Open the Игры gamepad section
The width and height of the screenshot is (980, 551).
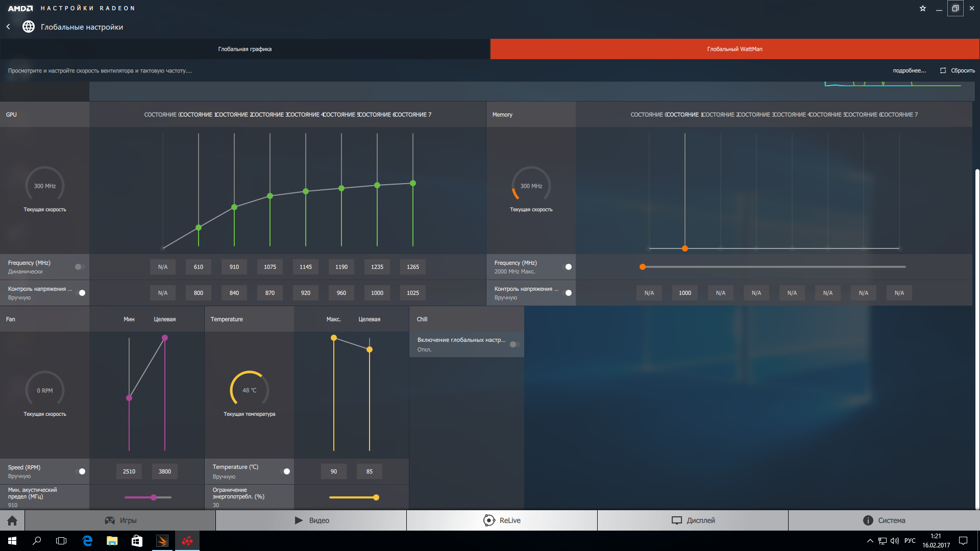point(120,520)
